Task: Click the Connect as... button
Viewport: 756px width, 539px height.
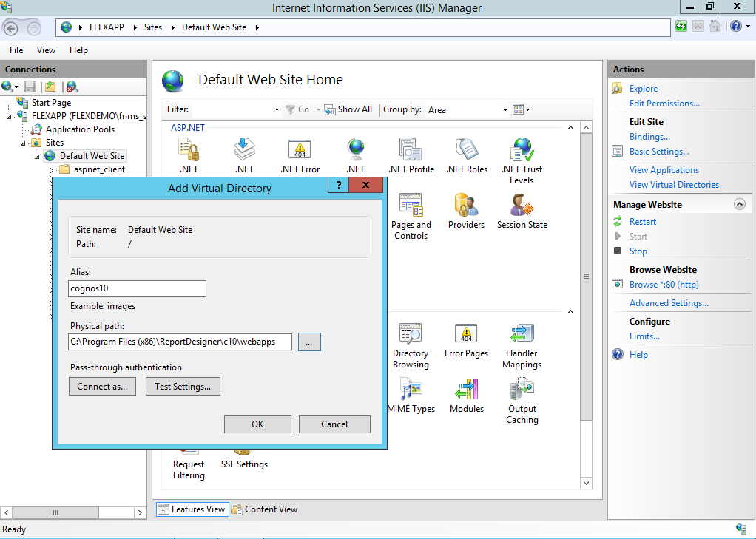Action: (102, 386)
